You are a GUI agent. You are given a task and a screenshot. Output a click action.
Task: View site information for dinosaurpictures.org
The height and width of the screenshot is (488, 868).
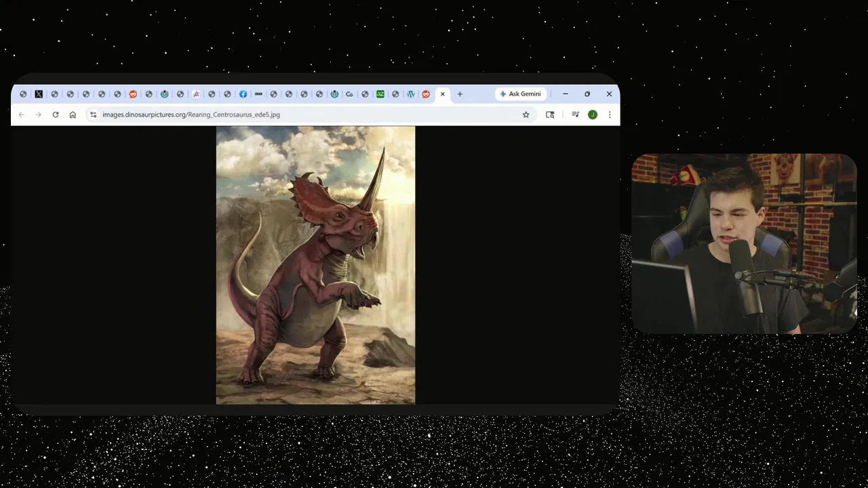coord(94,115)
